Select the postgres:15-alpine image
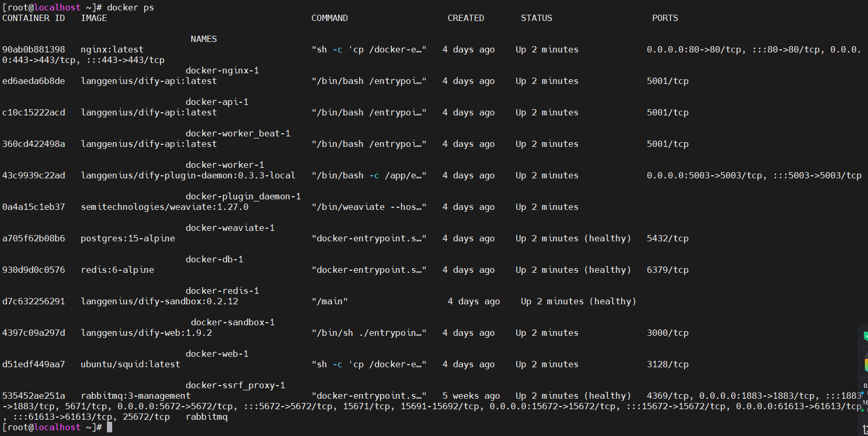Screen dimensions: 868x436 click(128, 238)
